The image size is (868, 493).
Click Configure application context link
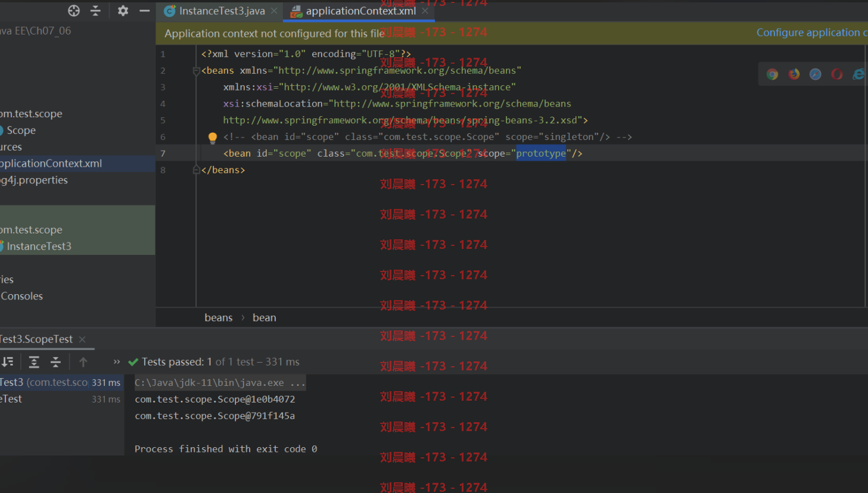pyautogui.click(x=811, y=33)
